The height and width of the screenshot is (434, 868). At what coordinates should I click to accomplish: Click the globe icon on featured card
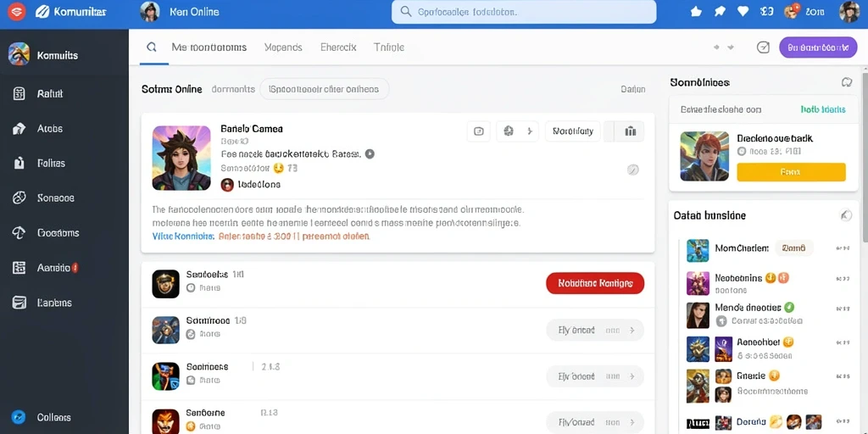[x=509, y=131]
